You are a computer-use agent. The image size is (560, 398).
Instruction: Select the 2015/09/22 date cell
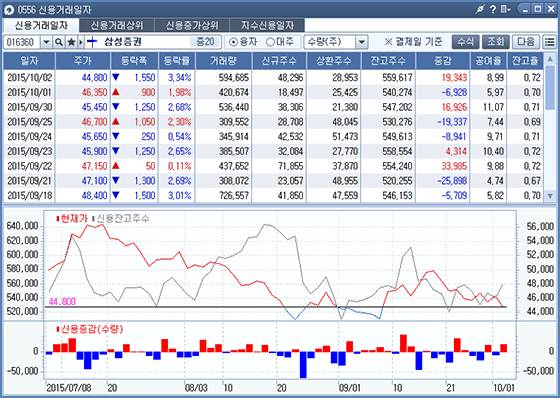coord(30,166)
